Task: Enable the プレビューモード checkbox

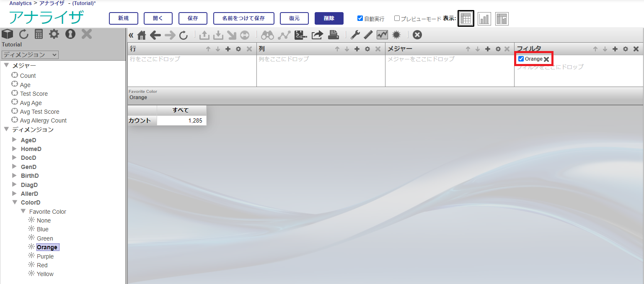Action: tap(397, 18)
